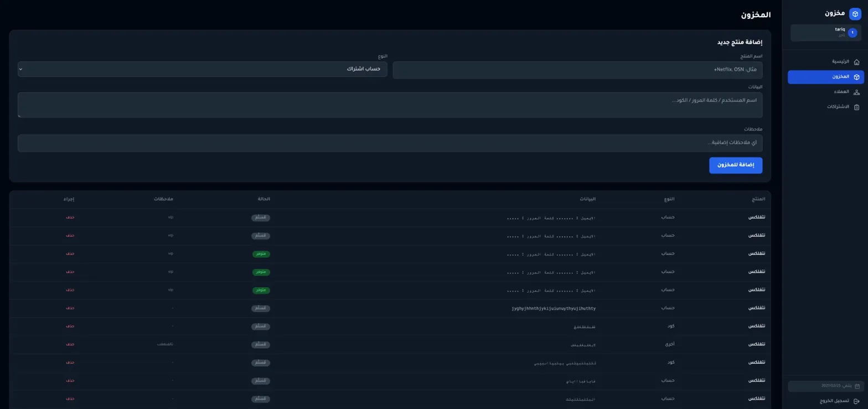Focus the اسم المنتج input field
The height and width of the screenshot is (409, 868).
577,70
